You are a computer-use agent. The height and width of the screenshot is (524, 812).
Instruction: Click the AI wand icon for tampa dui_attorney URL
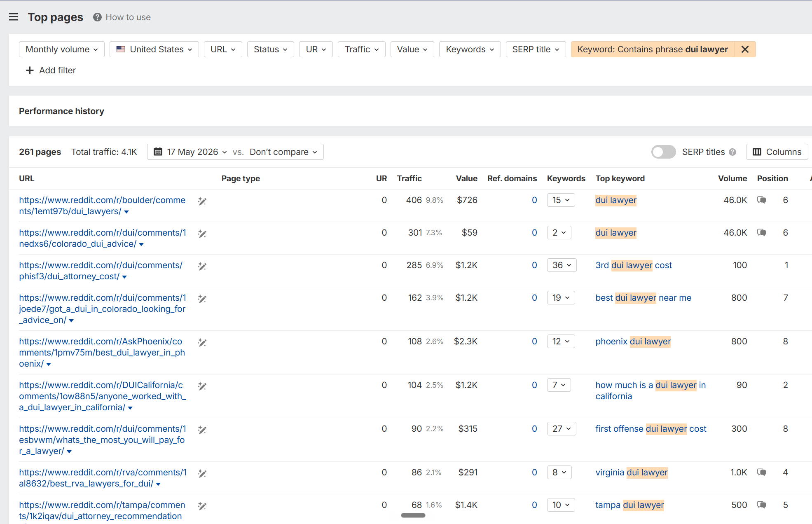(x=202, y=506)
